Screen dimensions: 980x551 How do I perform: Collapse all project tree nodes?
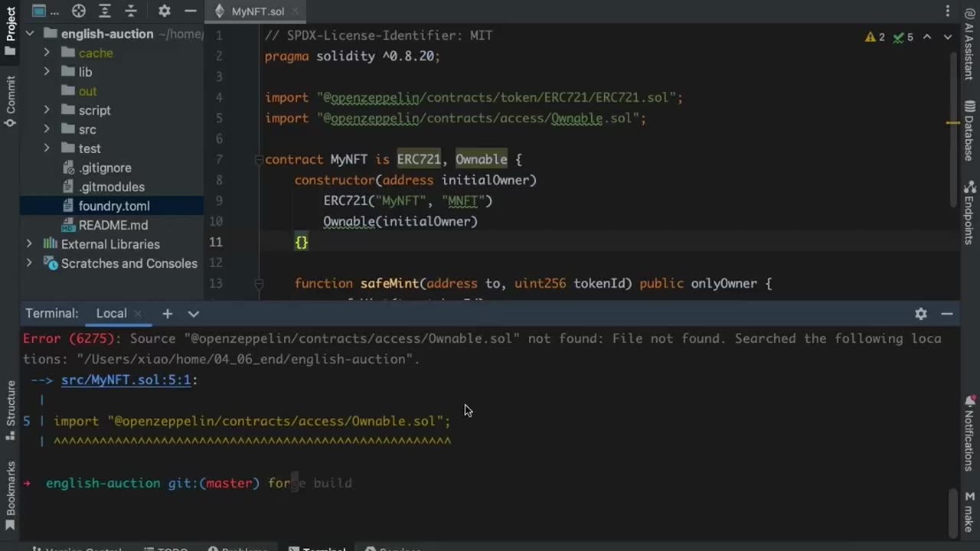[131, 11]
